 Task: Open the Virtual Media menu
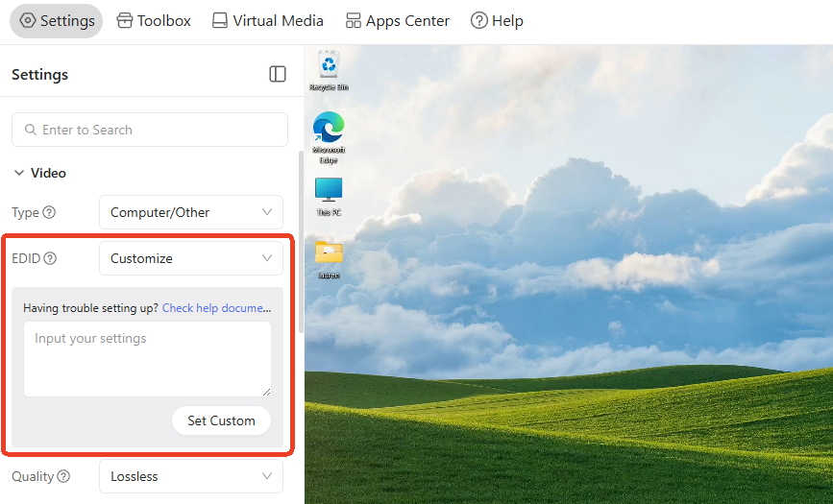(267, 21)
